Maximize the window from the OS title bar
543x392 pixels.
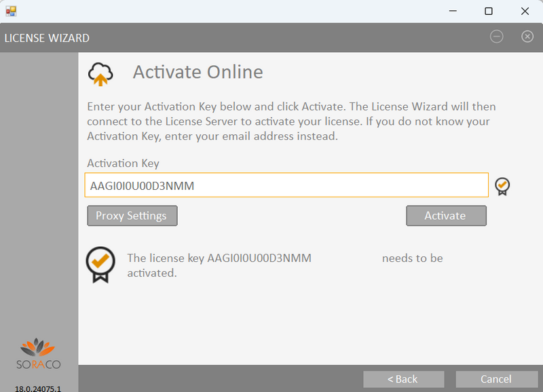click(488, 11)
